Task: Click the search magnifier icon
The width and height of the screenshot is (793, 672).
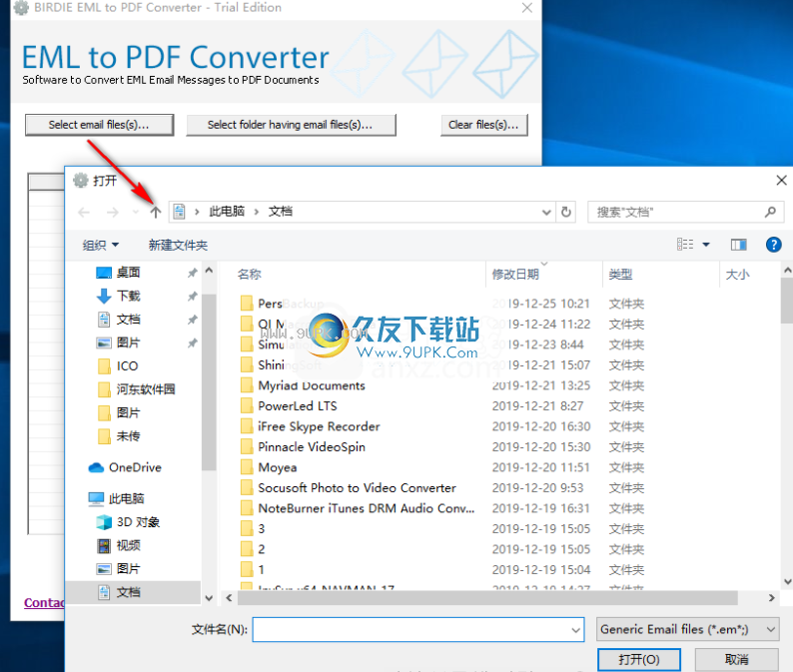Action: (770, 212)
